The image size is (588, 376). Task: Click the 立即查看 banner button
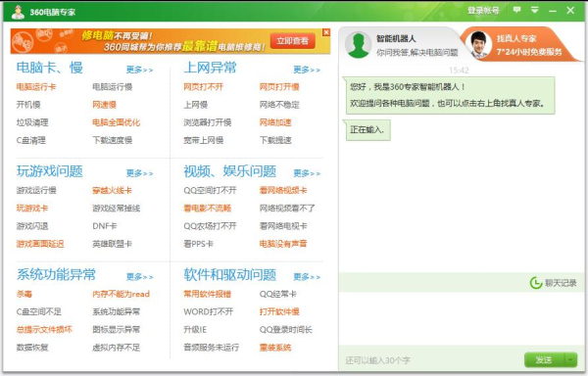tap(292, 41)
